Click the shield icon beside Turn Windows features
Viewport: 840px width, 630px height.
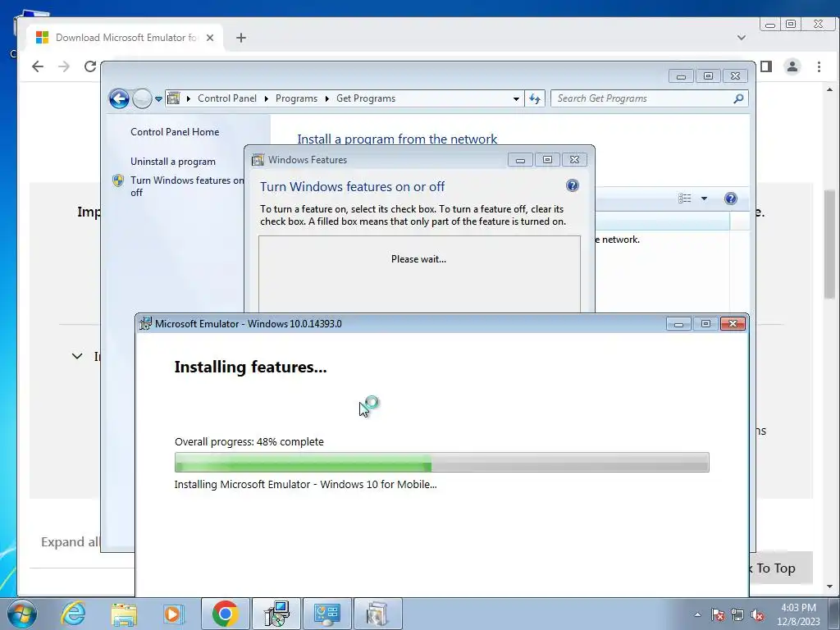point(118,180)
